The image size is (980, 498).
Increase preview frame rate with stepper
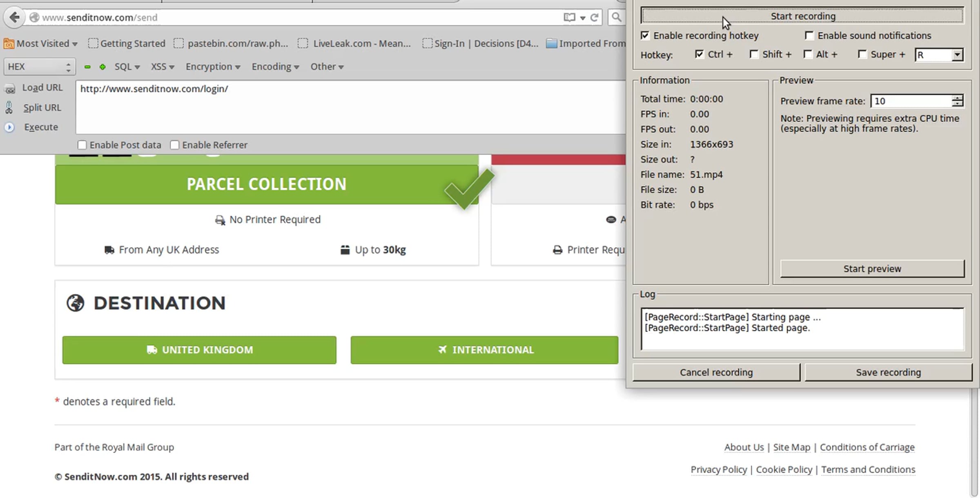tap(957, 98)
